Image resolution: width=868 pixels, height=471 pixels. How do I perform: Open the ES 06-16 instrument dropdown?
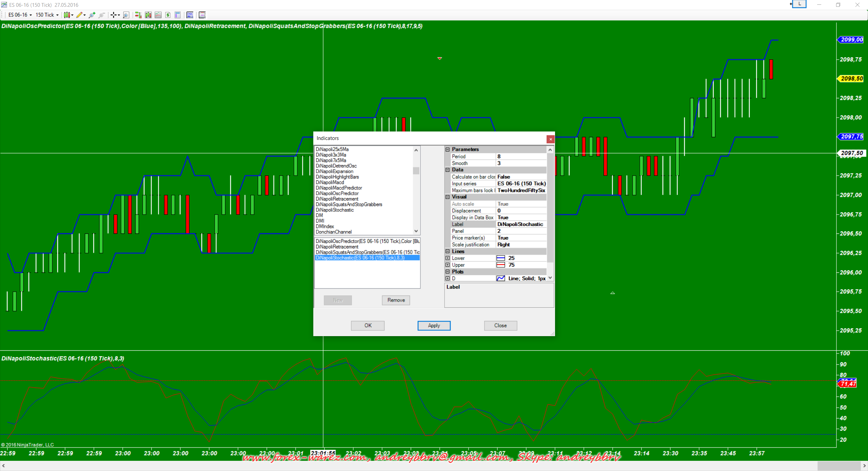click(x=20, y=15)
